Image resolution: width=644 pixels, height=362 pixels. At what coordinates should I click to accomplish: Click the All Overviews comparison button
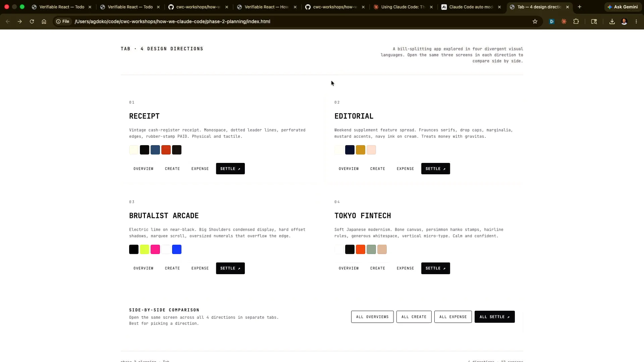coord(372,317)
